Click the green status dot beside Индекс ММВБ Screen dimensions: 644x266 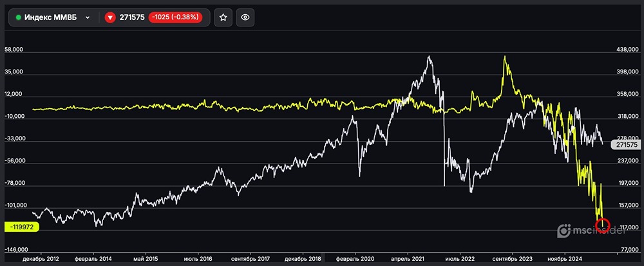pos(19,17)
